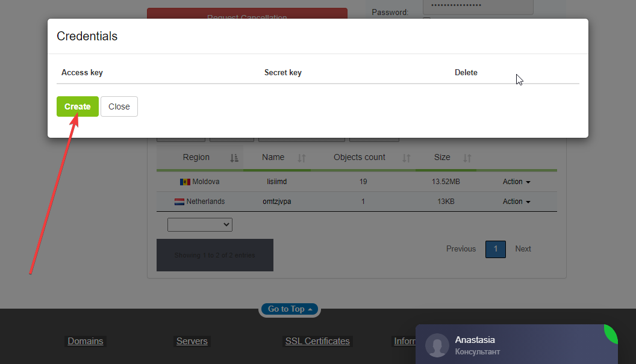Go to page 1 of results
Image resolution: width=636 pixels, height=364 pixels.
click(495, 249)
